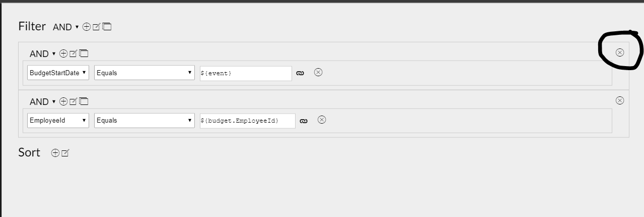The height and width of the screenshot is (217, 644).
Task: Add a sort rule with the Sort plus icon
Action: [55, 153]
